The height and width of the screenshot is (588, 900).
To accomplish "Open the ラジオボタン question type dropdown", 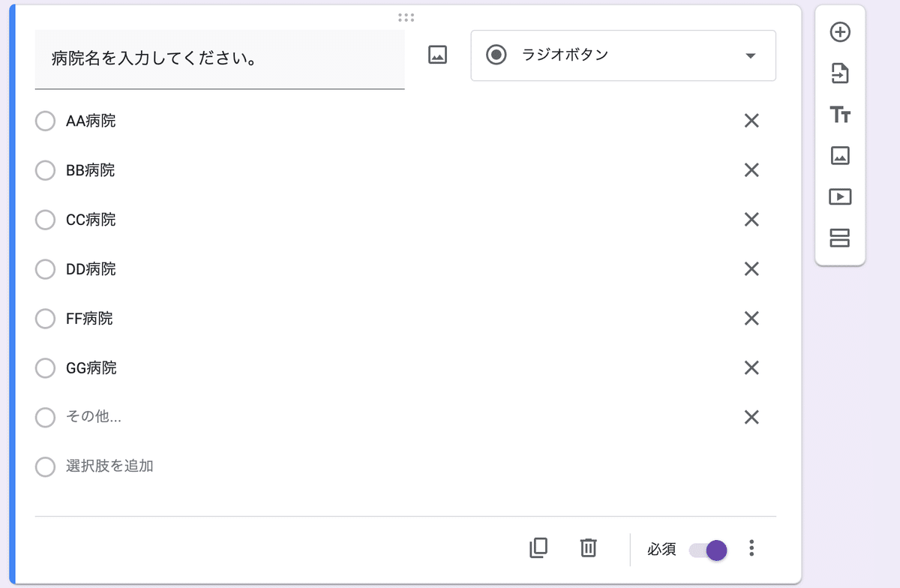I will click(x=622, y=55).
